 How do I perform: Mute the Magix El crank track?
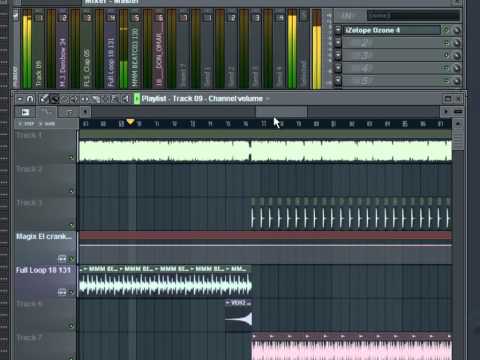tap(71, 259)
